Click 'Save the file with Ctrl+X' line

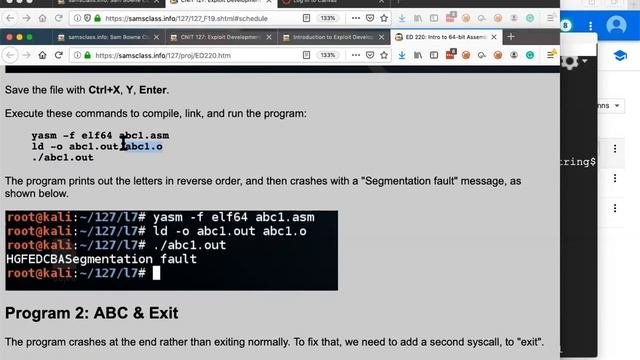(87, 90)
